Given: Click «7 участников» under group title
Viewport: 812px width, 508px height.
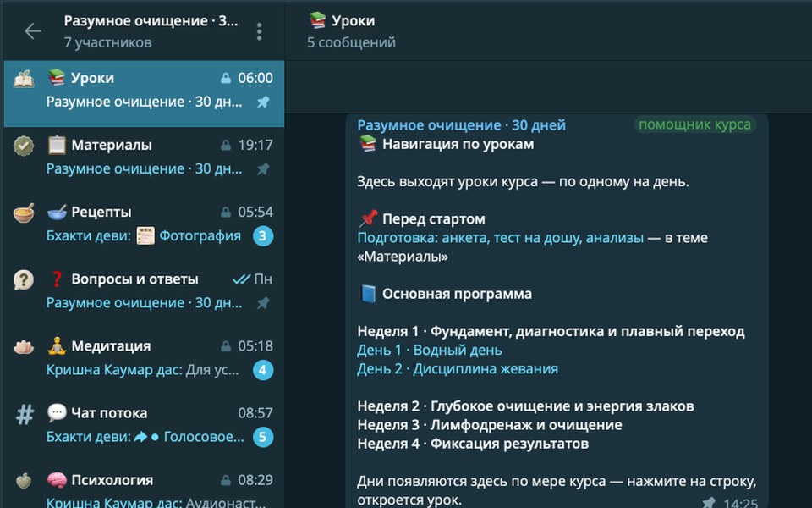Looking at the screenshot, I should pyautogui.click(x=107, y=42).
